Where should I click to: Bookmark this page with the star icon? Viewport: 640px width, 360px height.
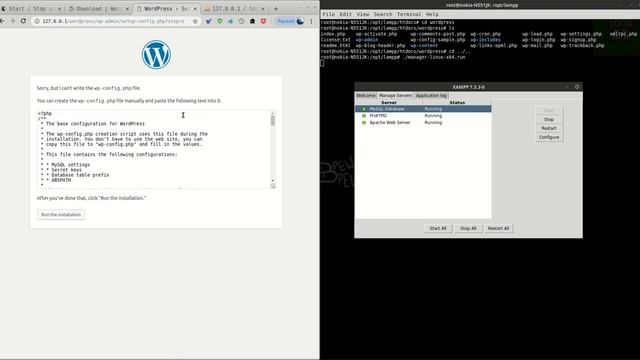tap(195, 21)
